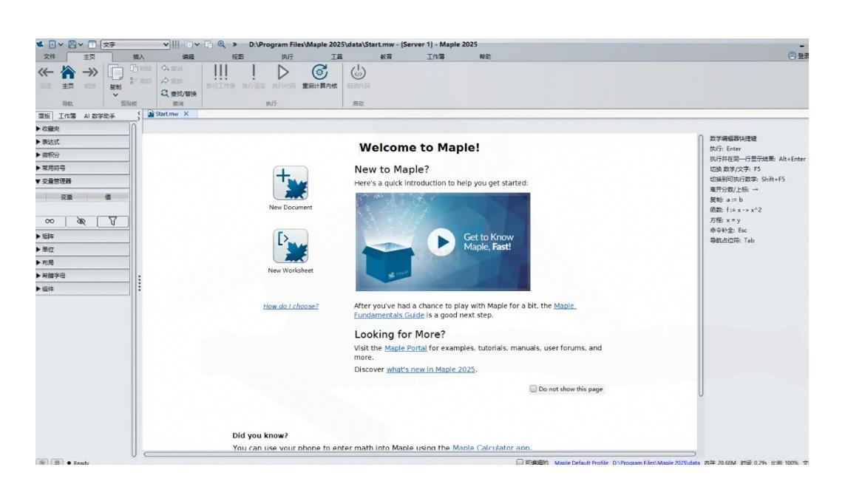Screen dimensions: 845x504
Task: Click the document horizontal scrollbar
Action: pos(420,454)
